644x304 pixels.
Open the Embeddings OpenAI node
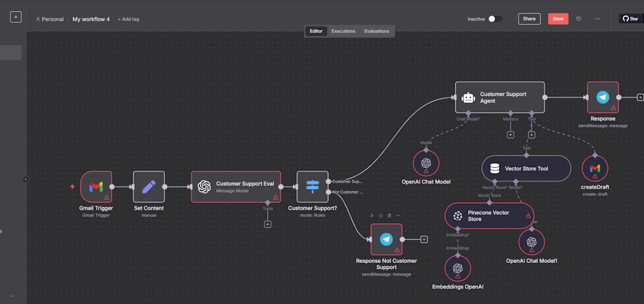coord(458,268)
